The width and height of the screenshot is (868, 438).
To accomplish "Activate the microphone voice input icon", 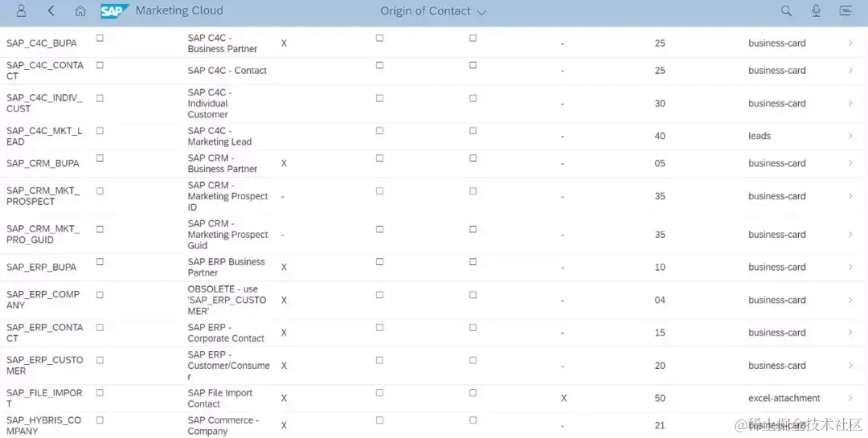I will [816, 10].
